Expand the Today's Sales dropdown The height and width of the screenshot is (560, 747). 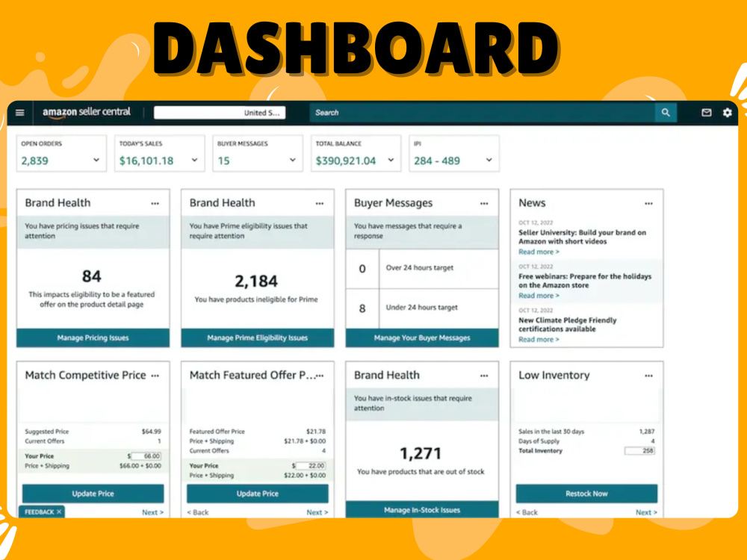tap(194, 160)
